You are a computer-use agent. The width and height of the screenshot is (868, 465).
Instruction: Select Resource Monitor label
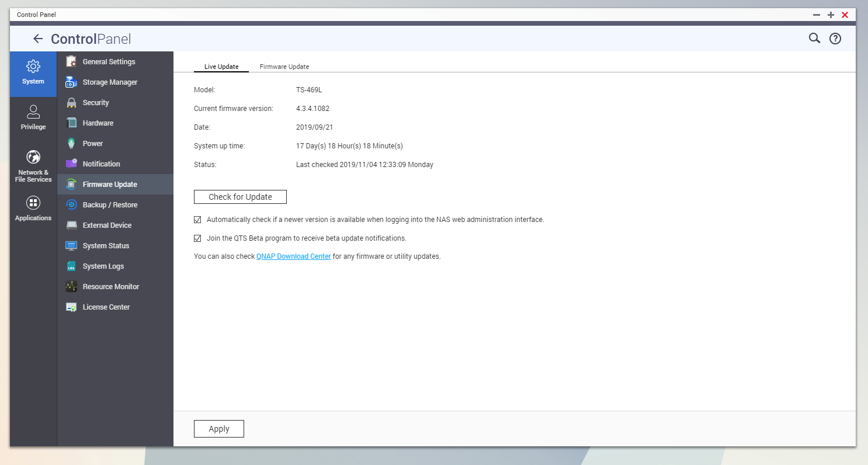(x=111, y=287)
